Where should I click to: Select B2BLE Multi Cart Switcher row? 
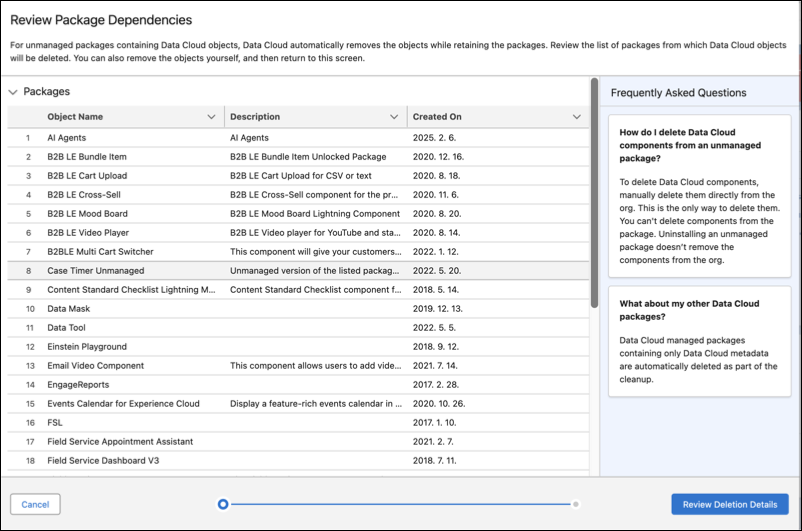click(x=298, y=251)
